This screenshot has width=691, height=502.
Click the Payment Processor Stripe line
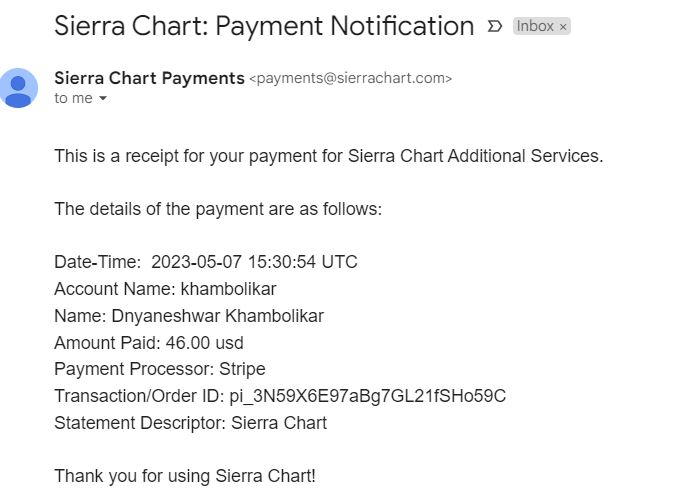[160, 369]
